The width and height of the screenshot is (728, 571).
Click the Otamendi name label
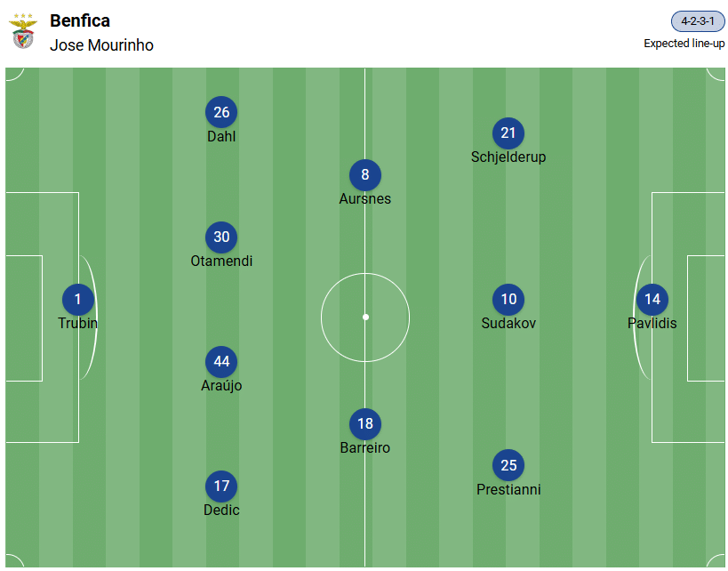tap(221, 261)
